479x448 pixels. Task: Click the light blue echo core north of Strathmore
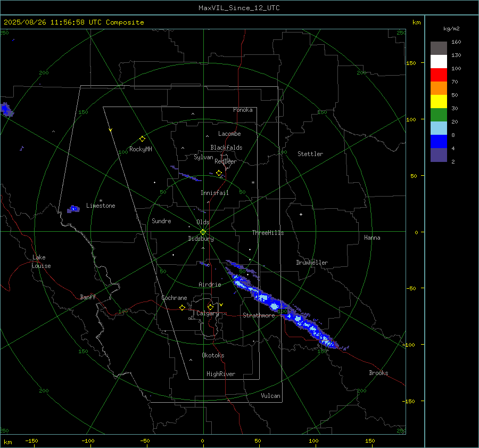(263, 297)
